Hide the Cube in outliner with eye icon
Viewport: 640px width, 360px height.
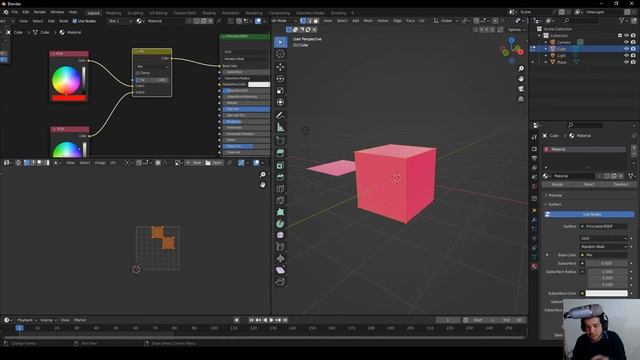point(626,49)
